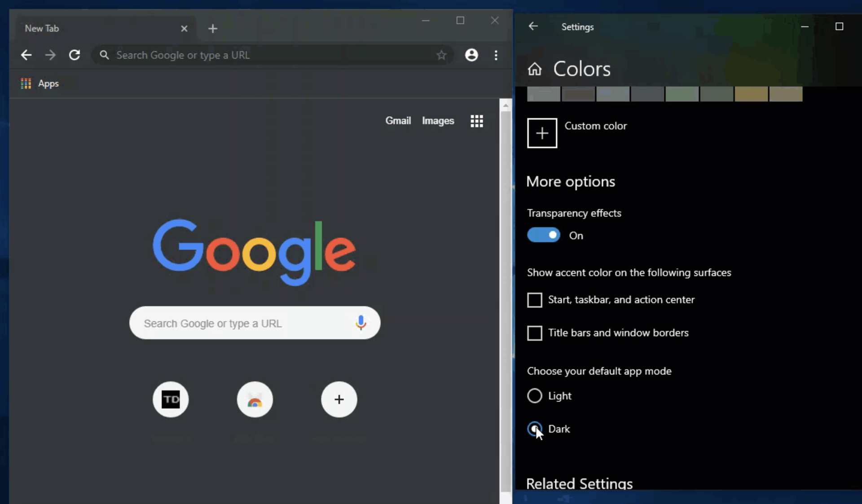This screenshot has width=862, height=504.
Task: Pick the third blue-gray color swatch
Action: pyautogui.click(x=613, y=94)
